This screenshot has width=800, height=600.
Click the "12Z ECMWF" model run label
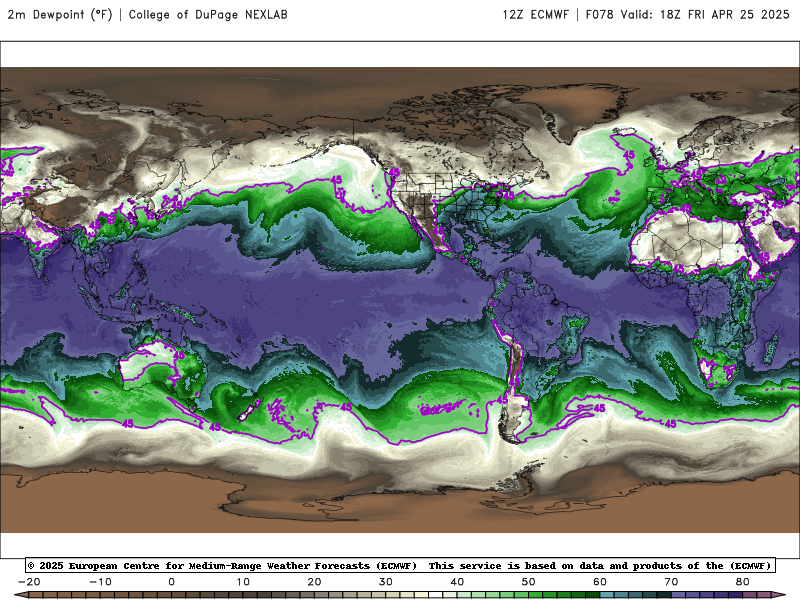point(536,15)
